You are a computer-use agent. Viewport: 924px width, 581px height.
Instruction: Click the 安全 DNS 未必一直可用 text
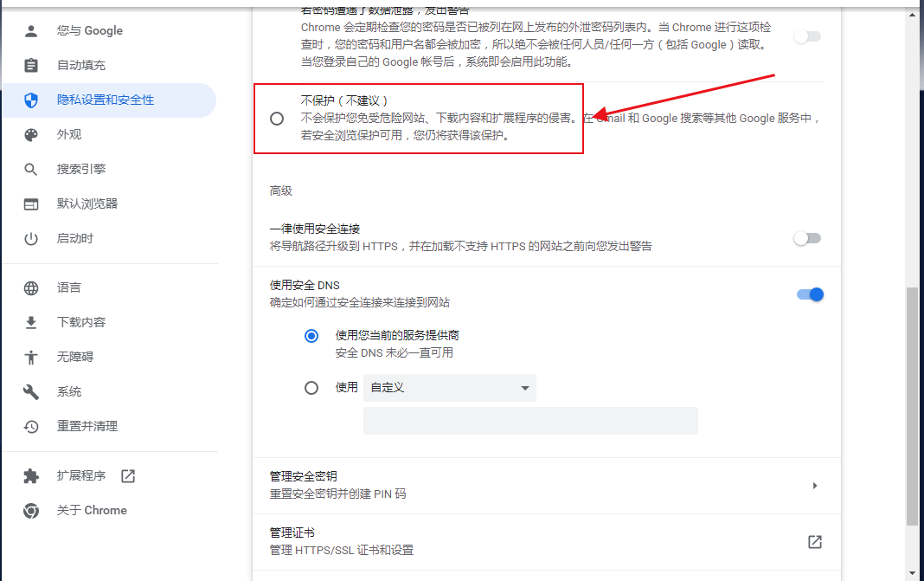point(395,353)
